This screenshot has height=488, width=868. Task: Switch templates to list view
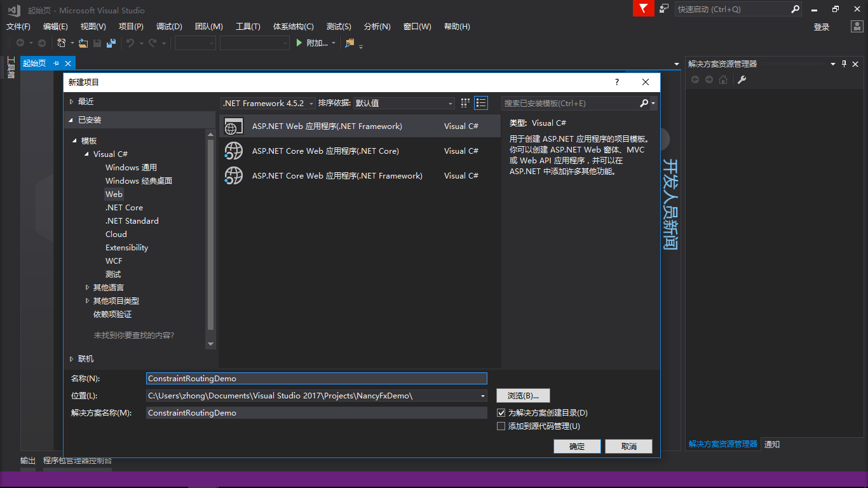[x=481, y=103]
